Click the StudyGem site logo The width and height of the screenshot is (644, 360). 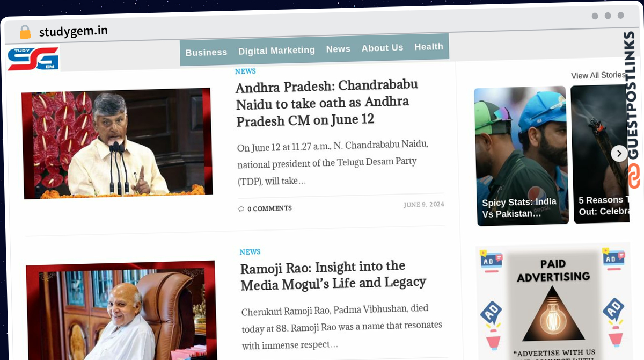[x=33, y=59]
